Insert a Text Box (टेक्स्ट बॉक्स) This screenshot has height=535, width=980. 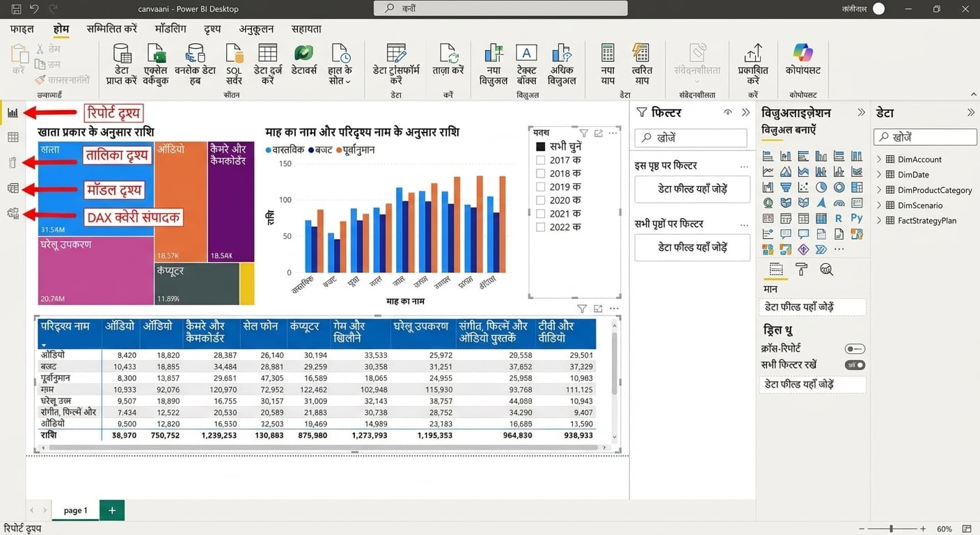pyautogui.click(x=527, y=63)
